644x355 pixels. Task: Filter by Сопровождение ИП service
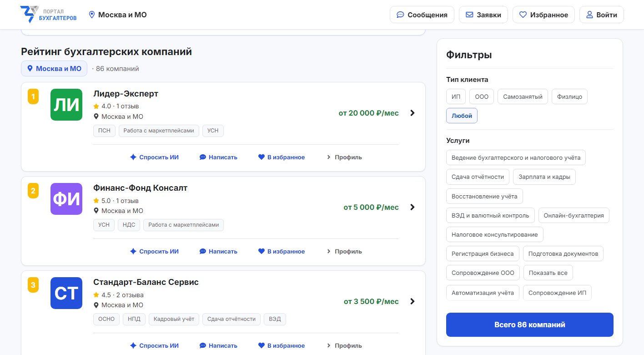[x=557, y=293]
